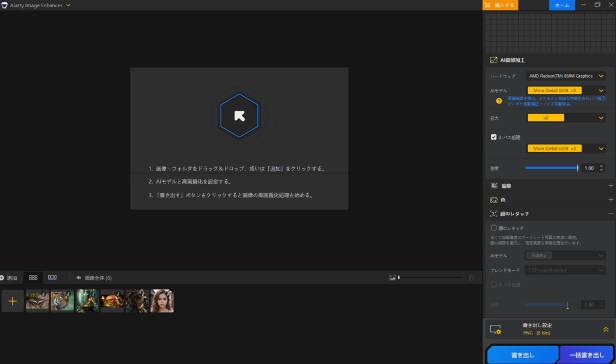Click the yellow question mark help icon
The height and width of the screenshot is (364, 616).
pos(499,101)
